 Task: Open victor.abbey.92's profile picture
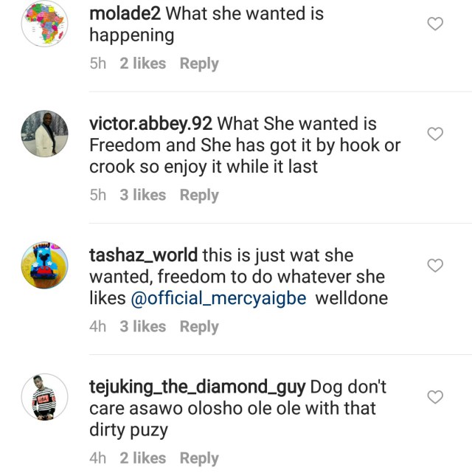pos(44,134)
